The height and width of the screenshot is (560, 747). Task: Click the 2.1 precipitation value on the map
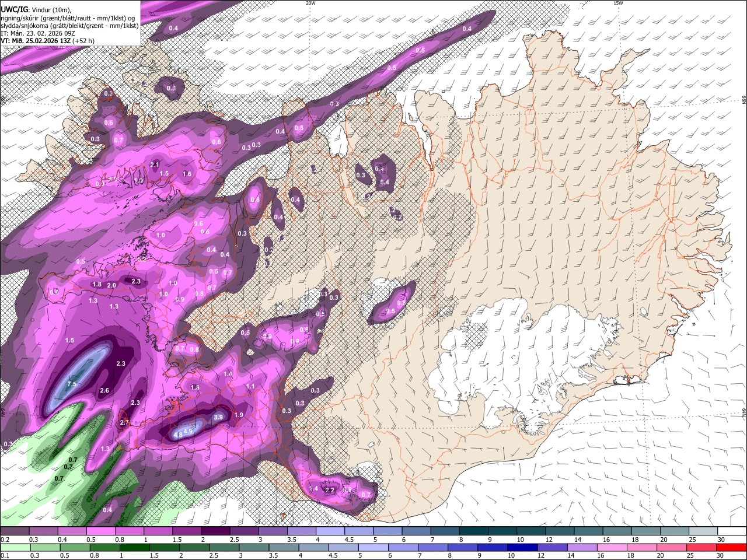[155, 165]
